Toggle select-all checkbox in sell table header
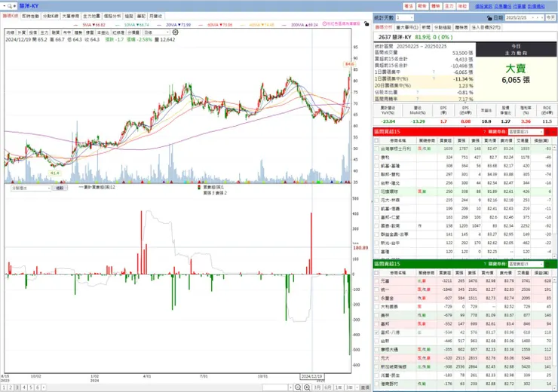 pos(376,273)
